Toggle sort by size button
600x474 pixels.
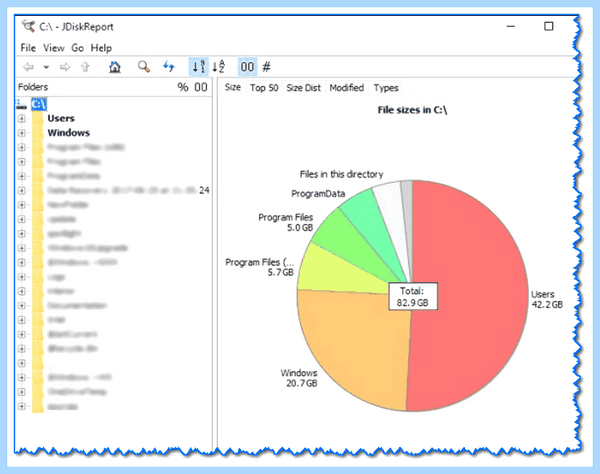(199, 67)
